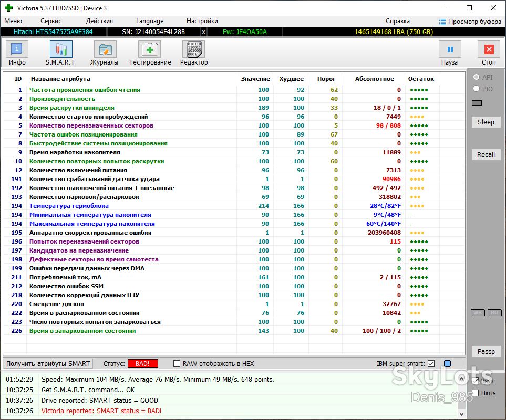Switch to the Тестирование testing icon

tap(149, 50)
